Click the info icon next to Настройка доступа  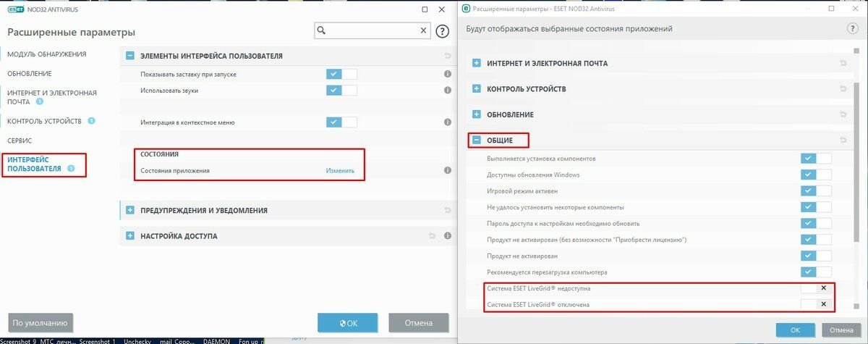click(x=448, y=236)
